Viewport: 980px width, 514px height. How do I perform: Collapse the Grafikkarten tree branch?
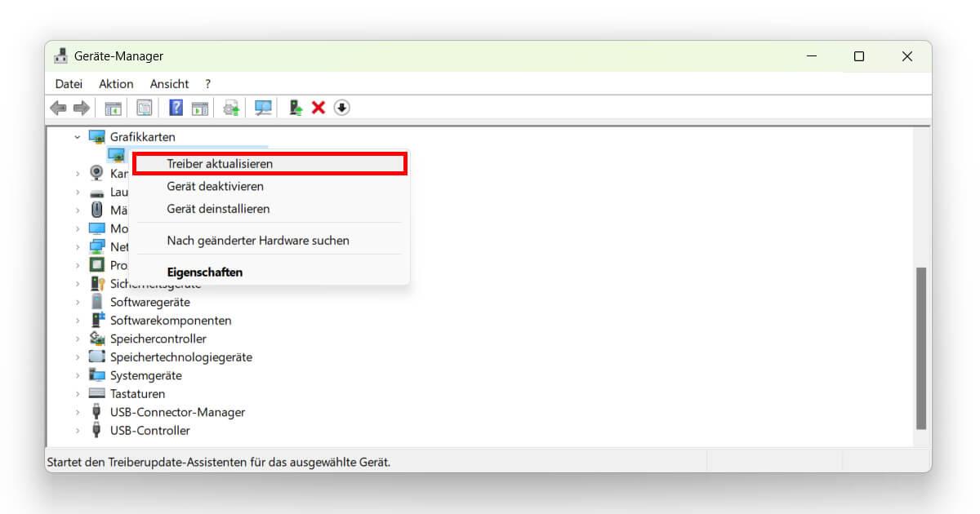(x=78, y=136)
